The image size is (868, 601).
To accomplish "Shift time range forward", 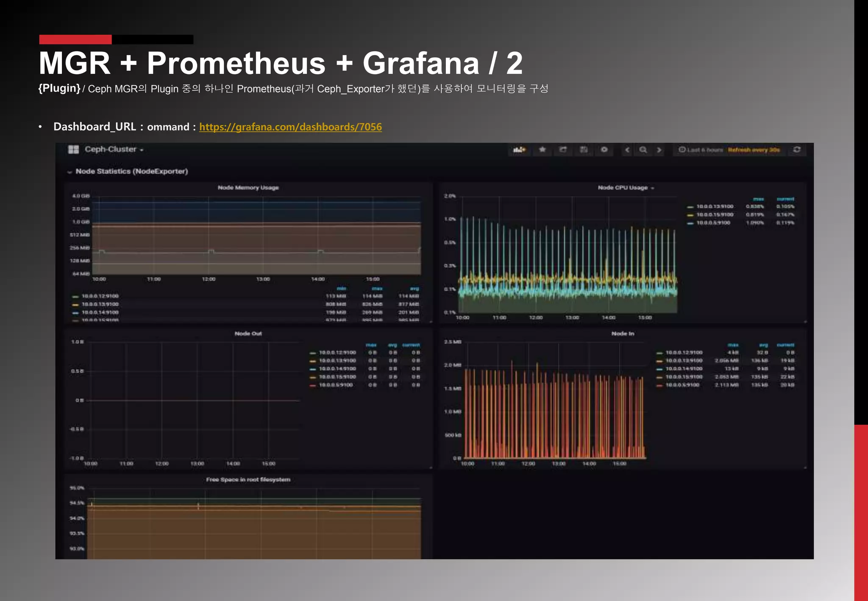I will [659, 150].
